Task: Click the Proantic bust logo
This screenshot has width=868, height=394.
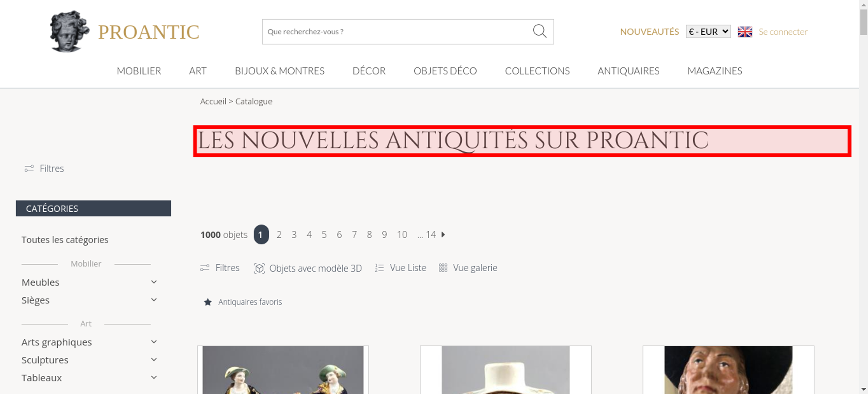Action: pyautogui.click(x=69, y=31)
